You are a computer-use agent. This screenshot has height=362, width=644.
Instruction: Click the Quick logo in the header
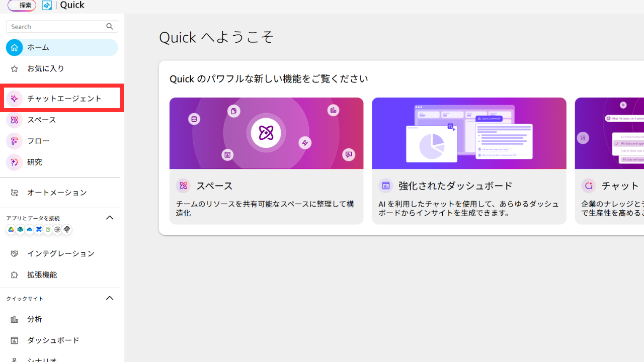tap(47, 6)
